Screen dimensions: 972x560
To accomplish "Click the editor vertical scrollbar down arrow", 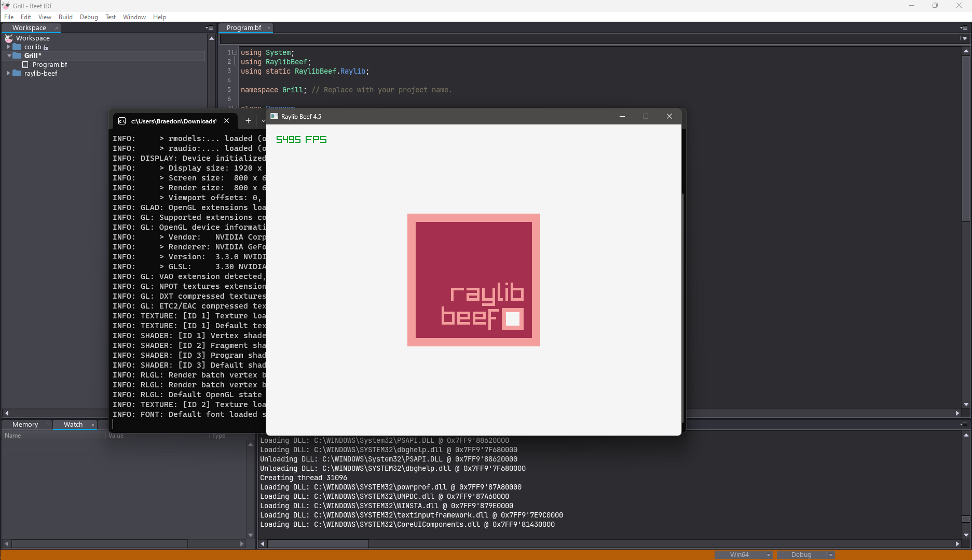I will tap(966, 404).
